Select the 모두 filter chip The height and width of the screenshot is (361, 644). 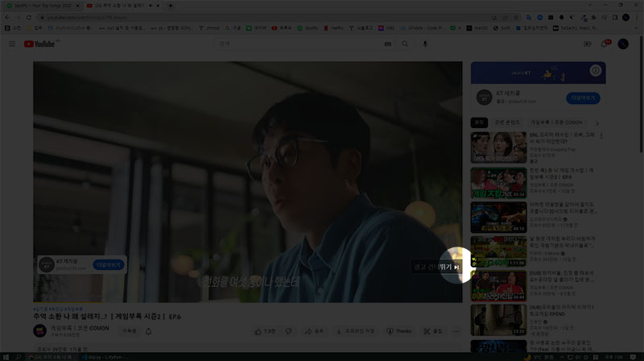479,122
